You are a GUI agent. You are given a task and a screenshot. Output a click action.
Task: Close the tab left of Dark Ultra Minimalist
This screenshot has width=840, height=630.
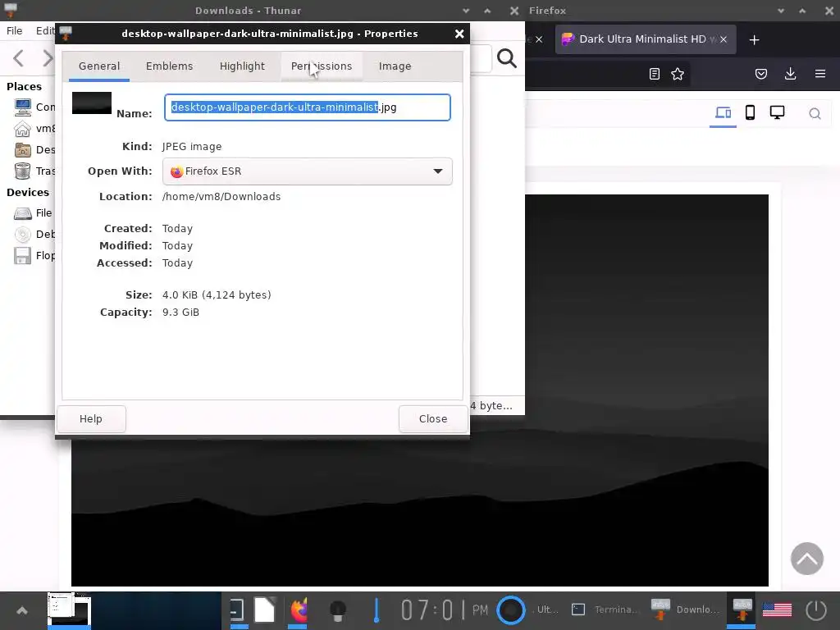click(539, 39)
